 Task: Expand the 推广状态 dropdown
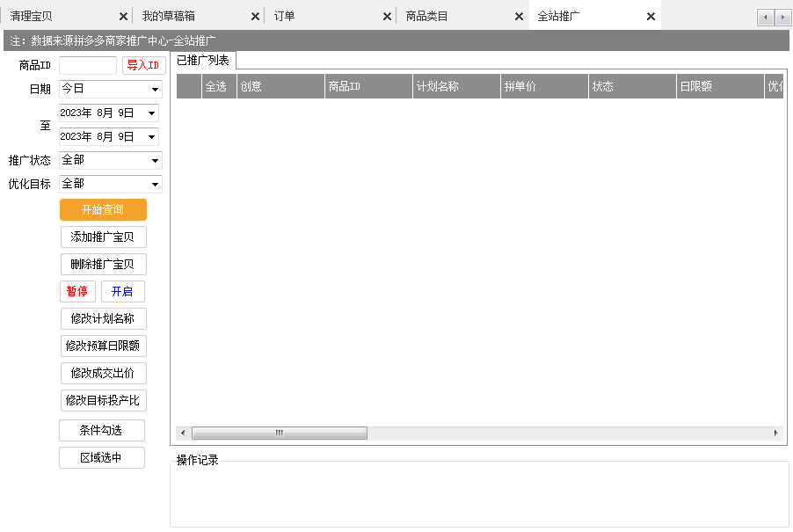point(111,160)
